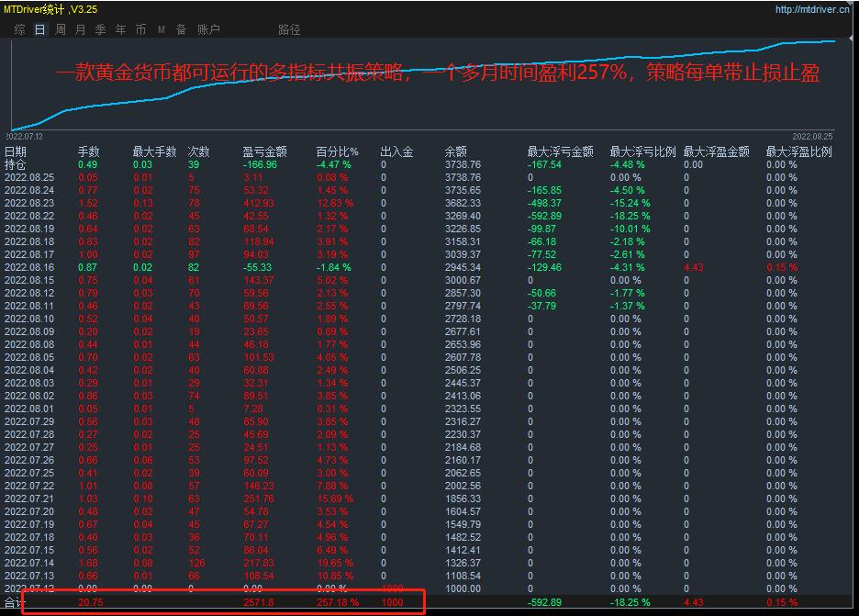
Task: Click the 合计 total profit 2571.8
Action: click(x=259, y=602)
